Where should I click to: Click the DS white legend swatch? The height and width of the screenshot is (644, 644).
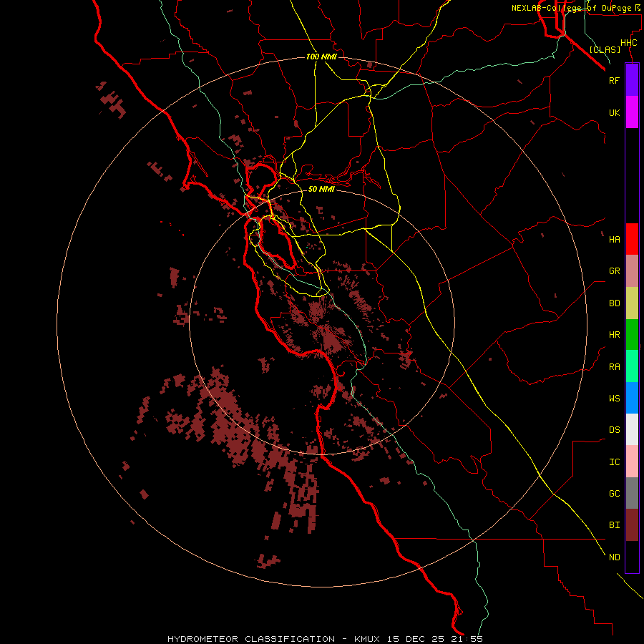[632, 429]
